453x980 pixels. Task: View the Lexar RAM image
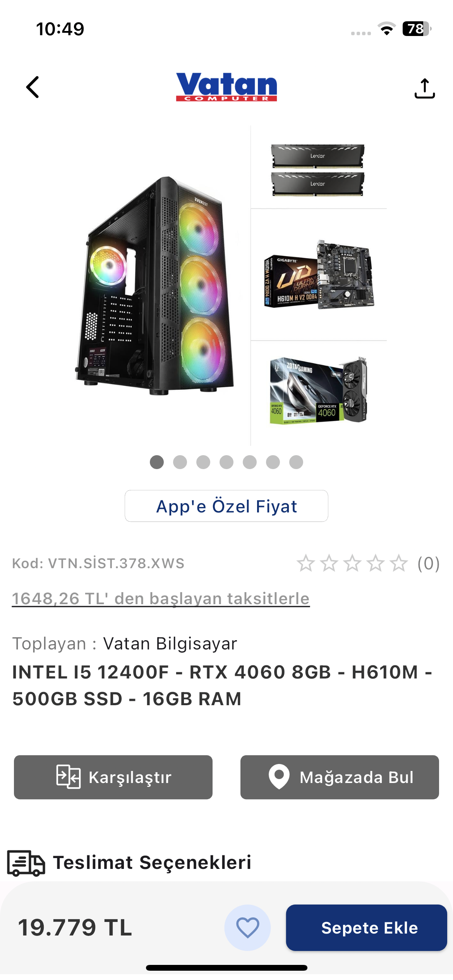[317, 170]
